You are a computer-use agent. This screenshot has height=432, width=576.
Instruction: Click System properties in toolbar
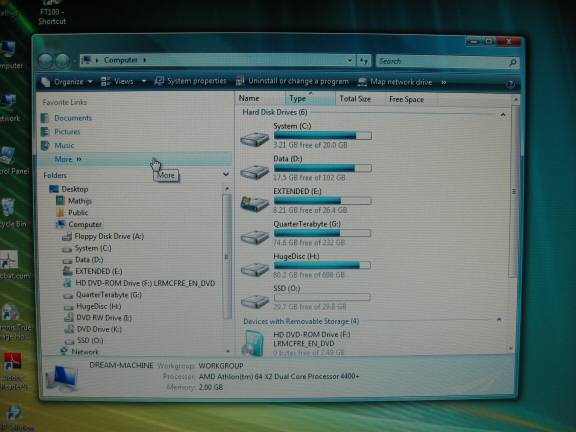click(190, 81)
